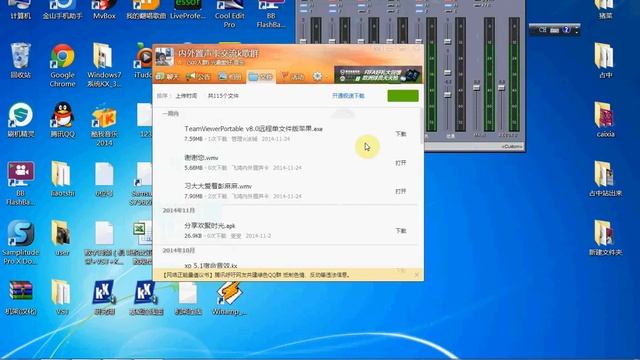Click the rightmost fader in the mixer window
Image resolution: width=640 pixels, height=360 pixels.
coord(501,87)
